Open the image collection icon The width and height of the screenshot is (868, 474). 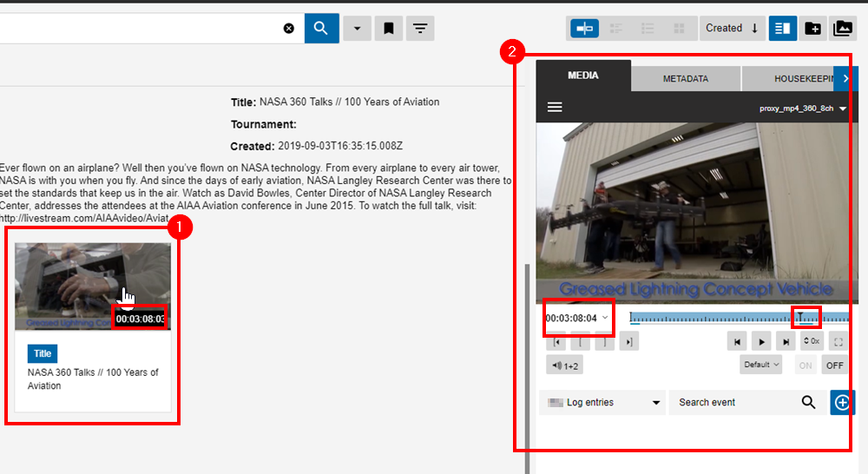tap(842, 29)
